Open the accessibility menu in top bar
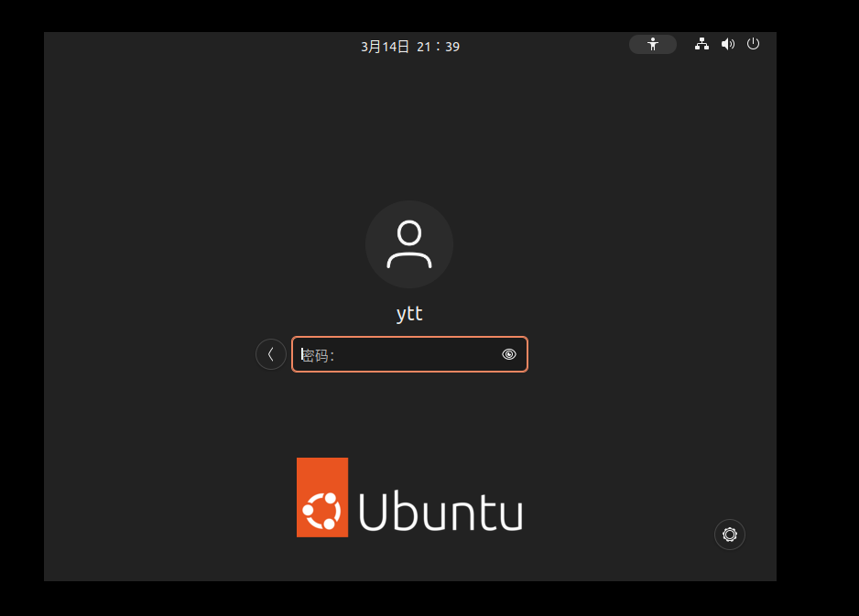This screenshot has width=859, height=616. point(652,44)
